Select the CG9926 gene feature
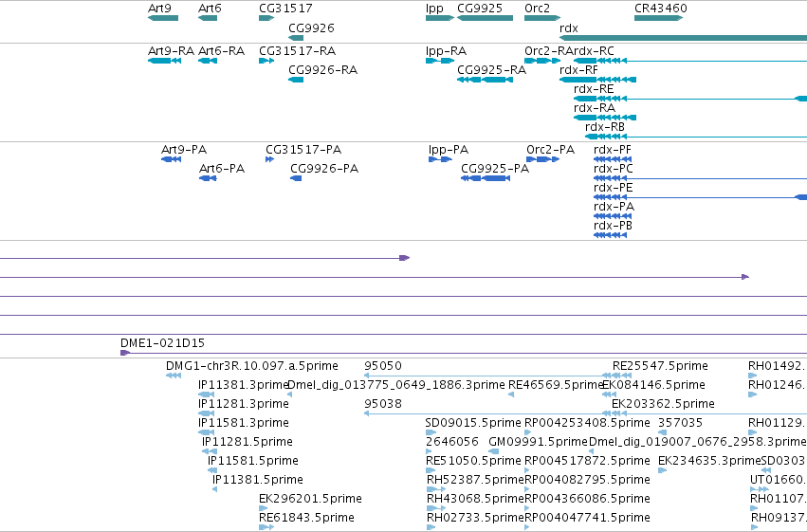 pyautogui.click(x=296, y=38)
